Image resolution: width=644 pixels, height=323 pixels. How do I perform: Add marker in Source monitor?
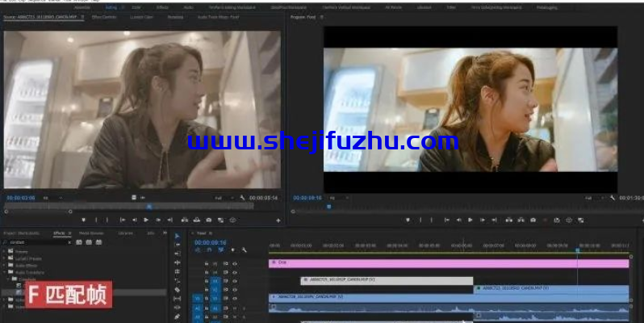coord(83,220)
